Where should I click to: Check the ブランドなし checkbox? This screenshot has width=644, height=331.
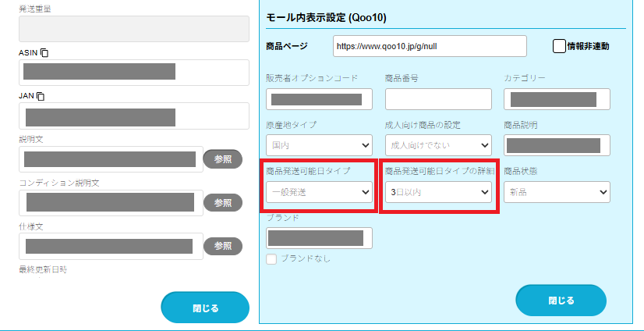click(x=271, y=259)
